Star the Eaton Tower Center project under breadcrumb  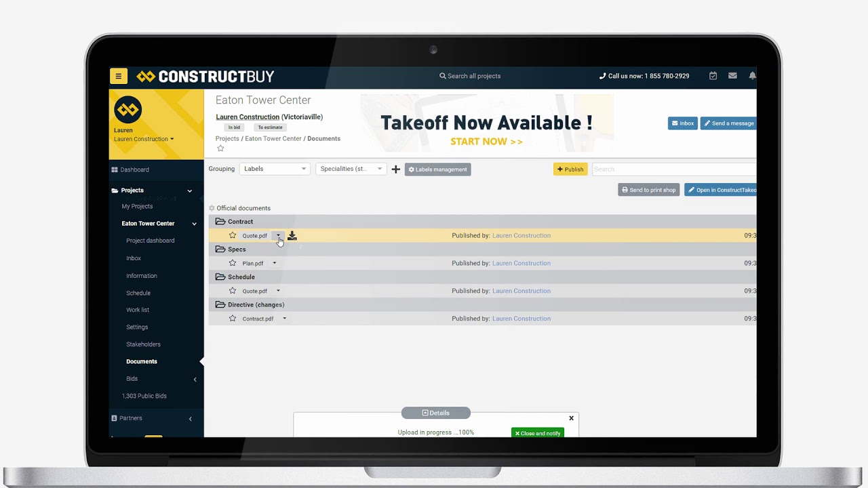pyautogui.click(x=220, y=148)
